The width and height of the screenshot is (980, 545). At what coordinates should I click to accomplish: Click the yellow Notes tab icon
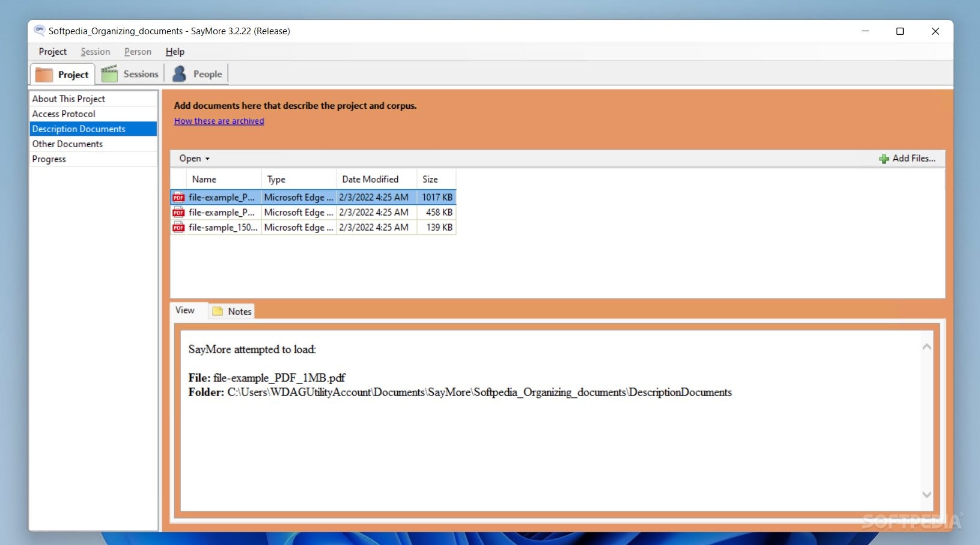pyautogui.click(x=218, y=311)
